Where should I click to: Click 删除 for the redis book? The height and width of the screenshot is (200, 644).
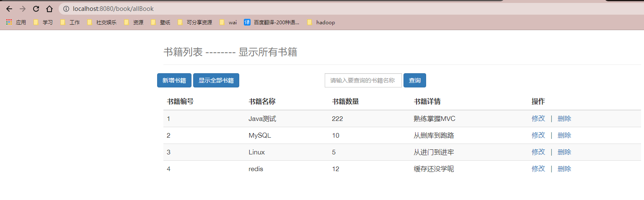[564, 169]
